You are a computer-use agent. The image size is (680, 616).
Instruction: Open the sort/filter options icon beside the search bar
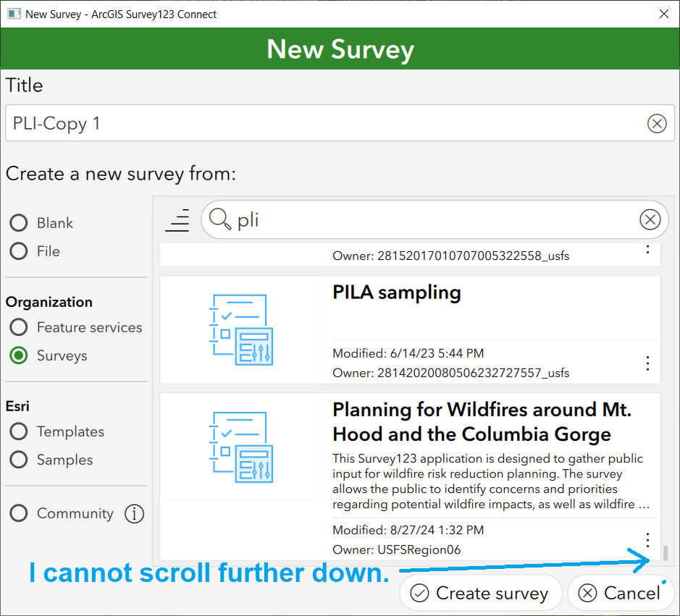click(x=177, y=221)
